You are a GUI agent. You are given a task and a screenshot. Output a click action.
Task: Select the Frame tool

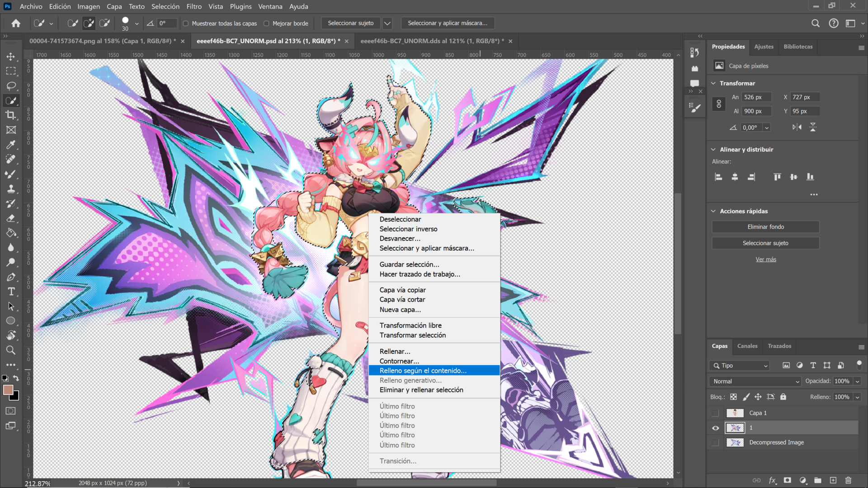click(11, 130)
